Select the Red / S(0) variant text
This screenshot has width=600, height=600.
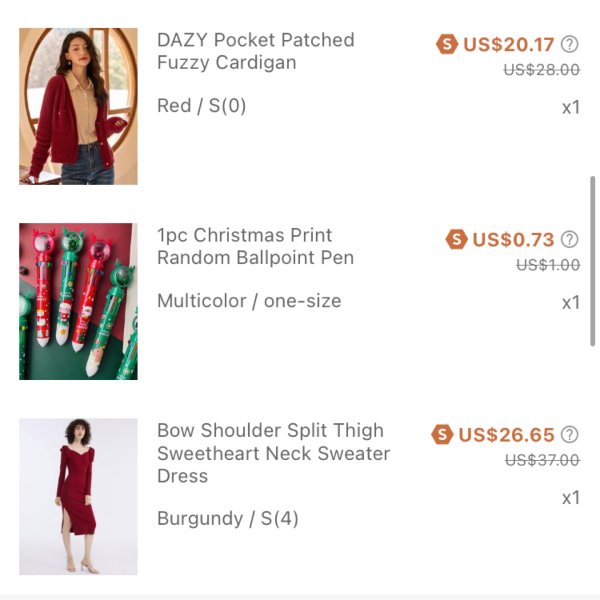tap(201, 106)
